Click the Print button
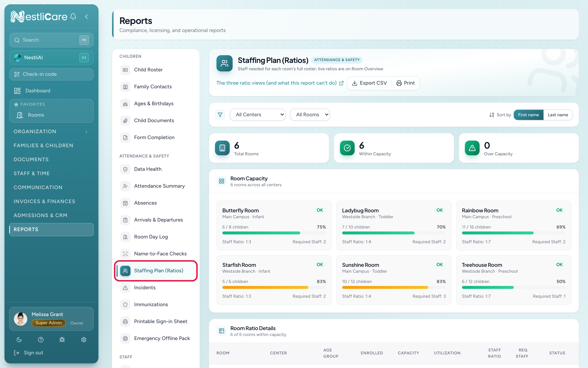The image size is (588, 368). [406, 83]
